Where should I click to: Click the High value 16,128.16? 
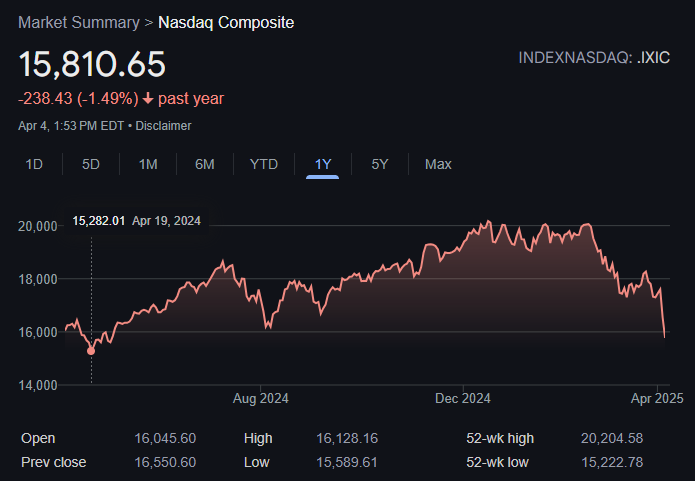click(x=347, y=438)
